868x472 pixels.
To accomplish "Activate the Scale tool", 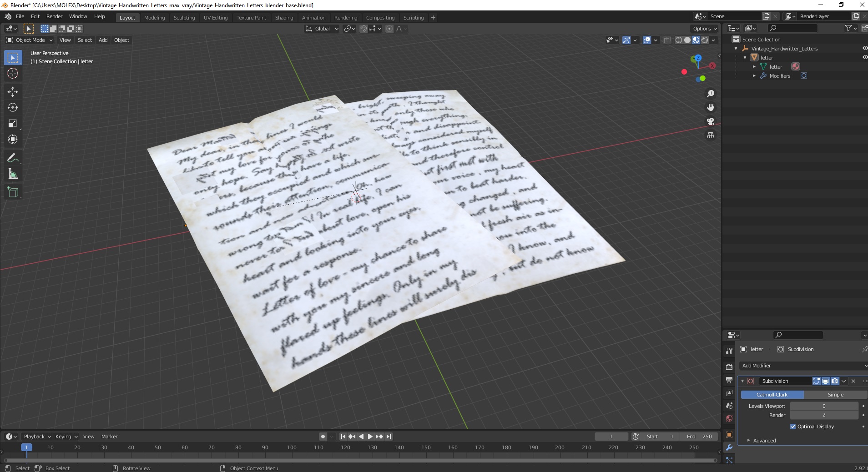I will coord(13,123).
